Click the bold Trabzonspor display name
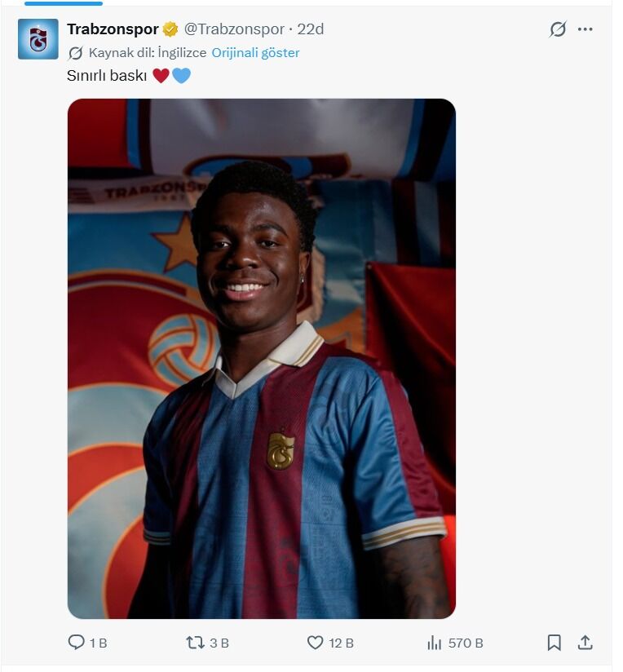Viewport: 623px width, 672px height. coord(113,29)
